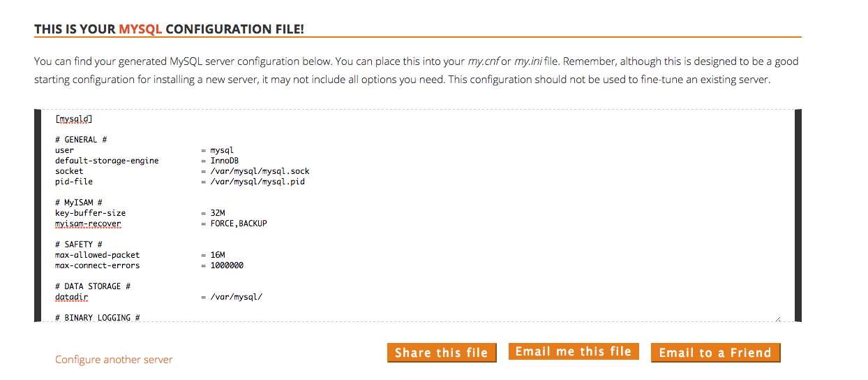The width and height of the screenshot is (868, 380).
Task: Click the user = mysql value
Action: (x=222, y=150)
